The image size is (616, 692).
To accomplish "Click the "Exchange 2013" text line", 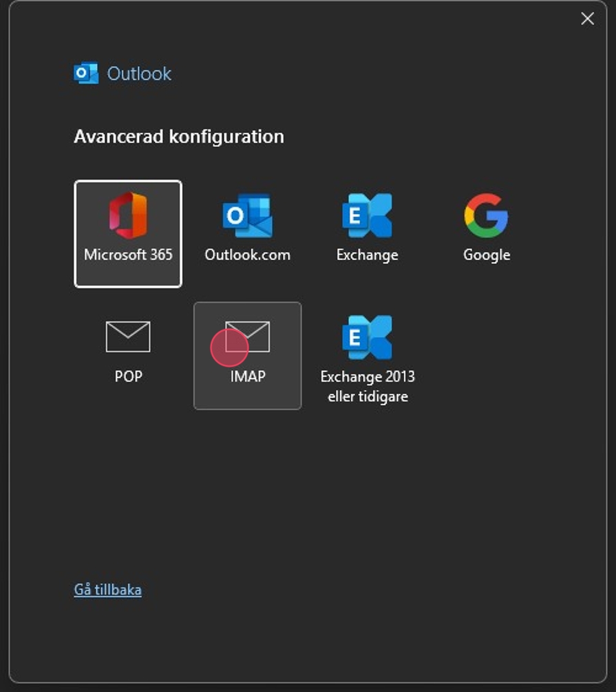I will [x=367, y=377].
